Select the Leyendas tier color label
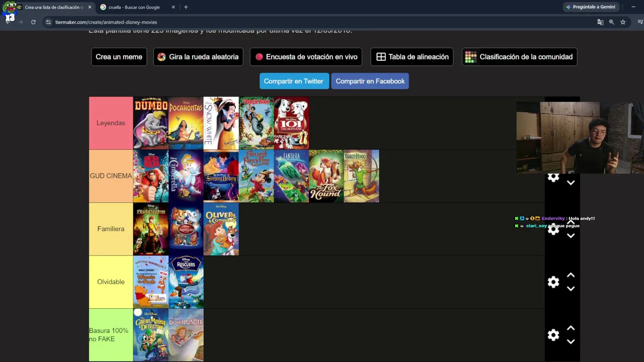The height and width of the screenshot is (362, 644). (111, 123)
